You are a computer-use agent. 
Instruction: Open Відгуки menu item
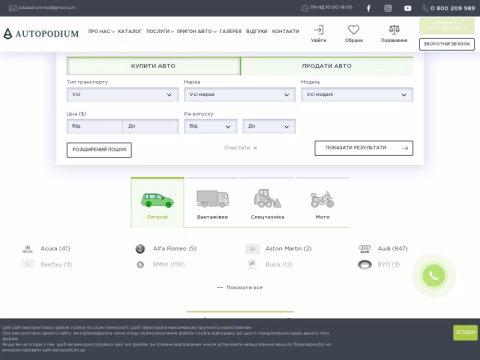(x=256, y=31)
